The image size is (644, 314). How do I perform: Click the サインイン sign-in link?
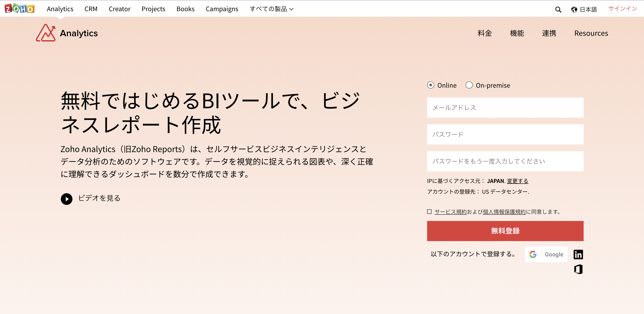coord(622,8)
